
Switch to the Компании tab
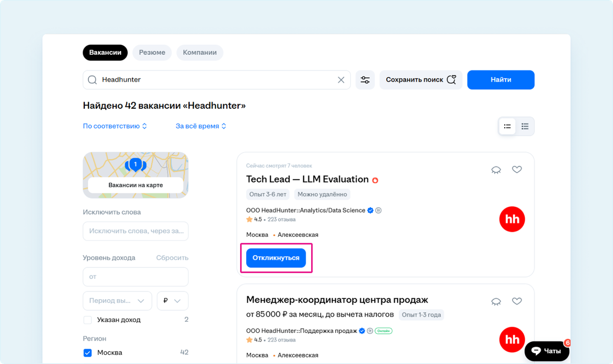click(x=200, y=53)
